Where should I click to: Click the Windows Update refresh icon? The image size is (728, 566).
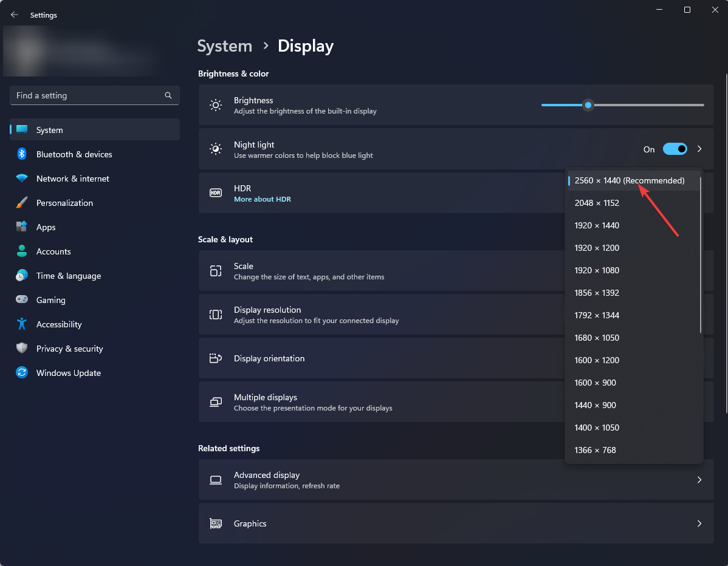(x=22, y=372)
